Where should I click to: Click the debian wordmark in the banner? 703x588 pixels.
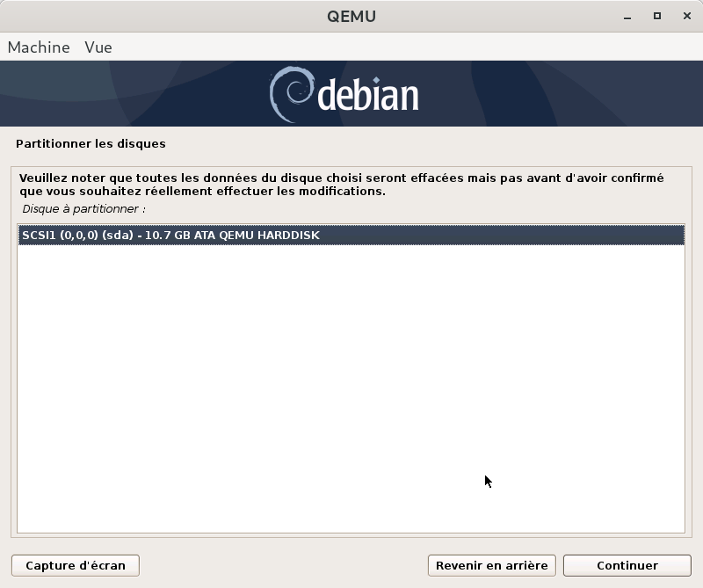point(367,96)
